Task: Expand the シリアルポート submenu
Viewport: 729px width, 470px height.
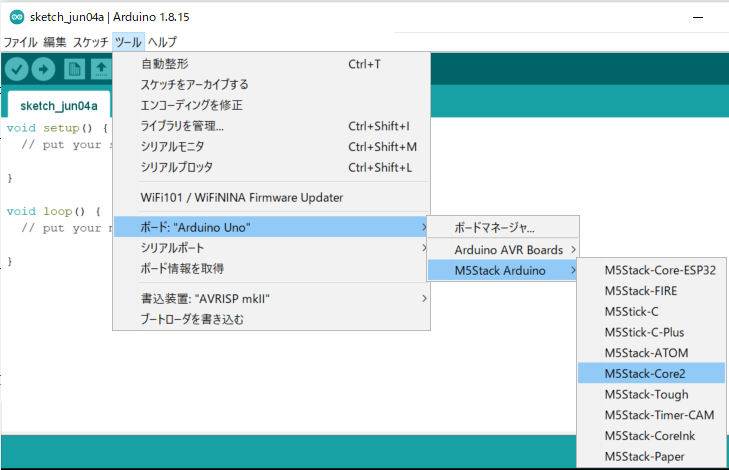Action: 272,248
